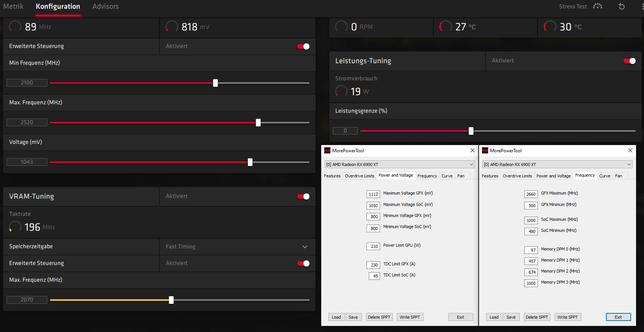Click right MorePowerTool window logo icon

coord(485,150)
